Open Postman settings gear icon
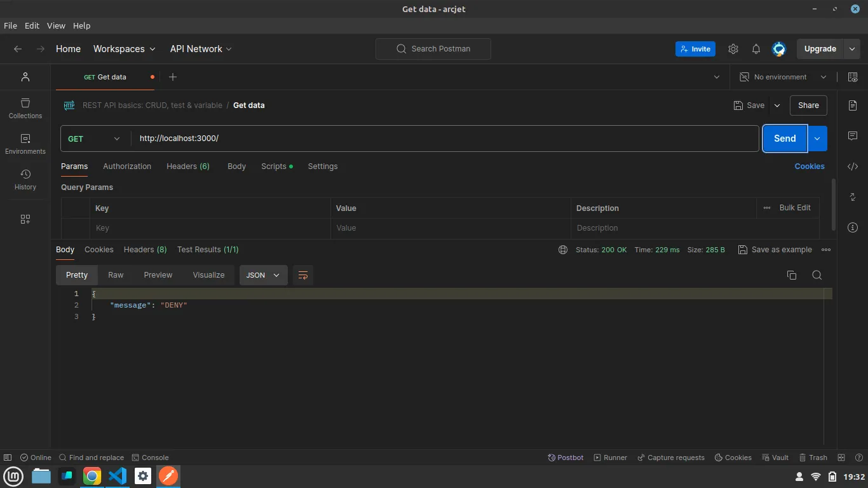Image resolution: width=868 pixels, height=488 pixels. click(x=733, y=49)
